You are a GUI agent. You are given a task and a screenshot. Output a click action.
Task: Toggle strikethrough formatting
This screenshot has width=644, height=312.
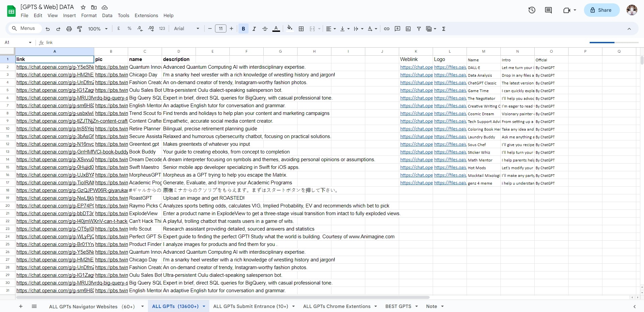[x=265, y=29]
